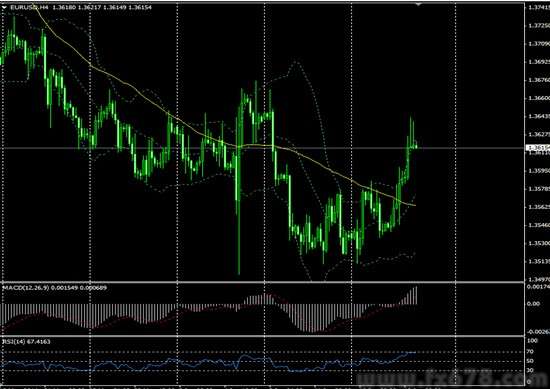The width and height of the screenshot is (550, 389).
Task: Click the 1.3725 label on price scale
Action: (538, 26)
